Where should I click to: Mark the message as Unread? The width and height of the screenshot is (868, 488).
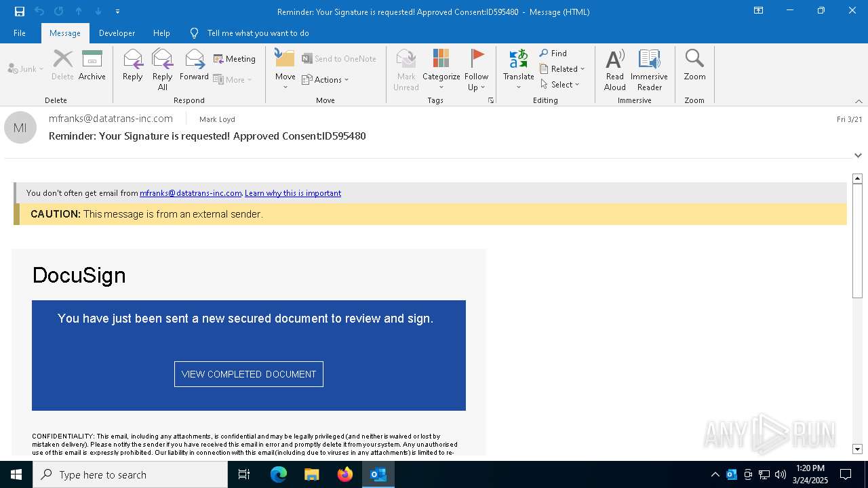pos(406,70)
